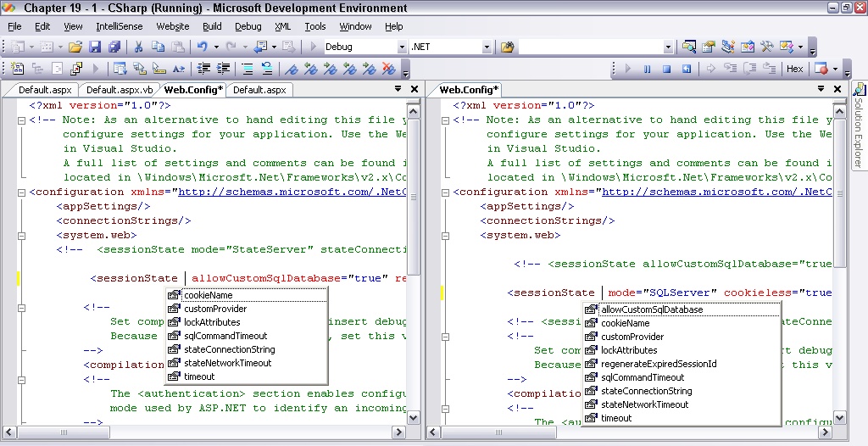Open the Toolbox hammer-wrench icon

[768, 47]
